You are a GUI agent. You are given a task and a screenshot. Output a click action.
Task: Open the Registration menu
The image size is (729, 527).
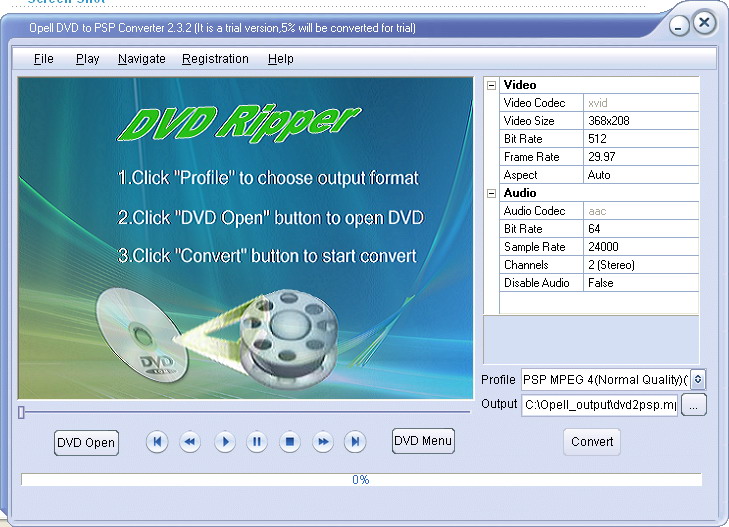pos(215,59)
